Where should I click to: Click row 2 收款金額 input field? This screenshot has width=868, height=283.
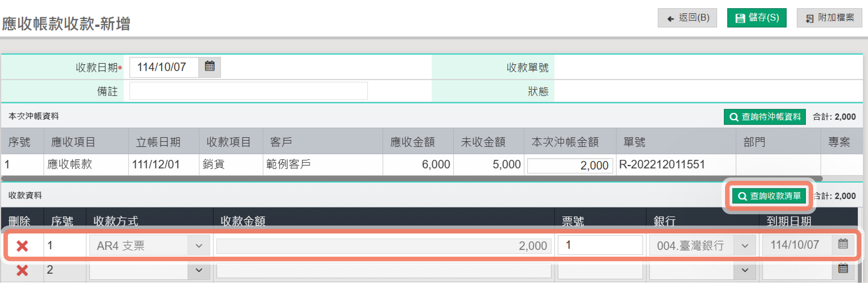tap(383, 271)
